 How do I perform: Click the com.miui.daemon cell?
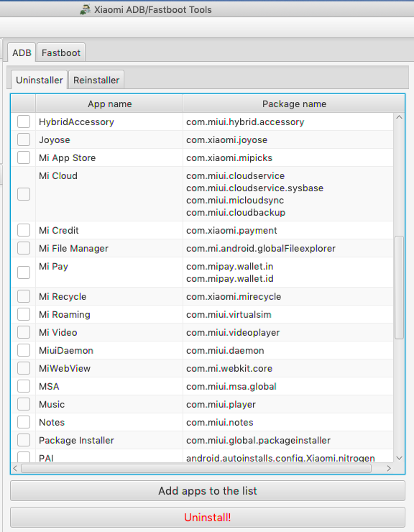tap(288, 350)
